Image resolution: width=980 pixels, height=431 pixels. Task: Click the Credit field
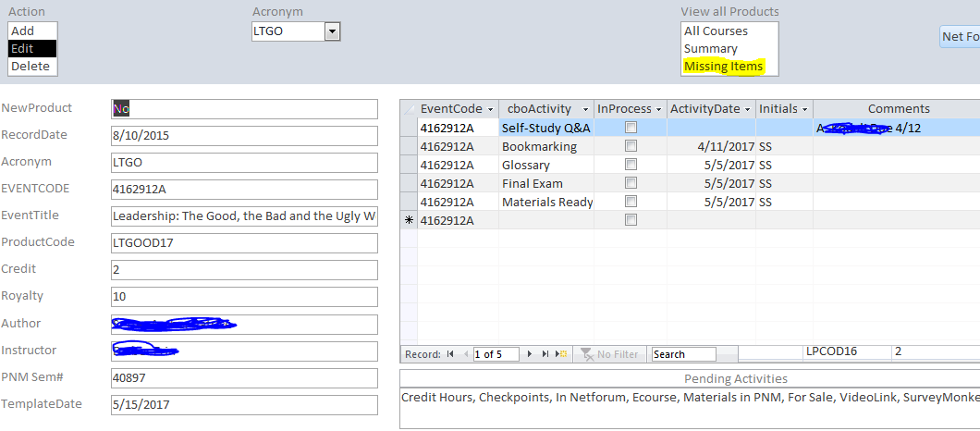(244, 270)
